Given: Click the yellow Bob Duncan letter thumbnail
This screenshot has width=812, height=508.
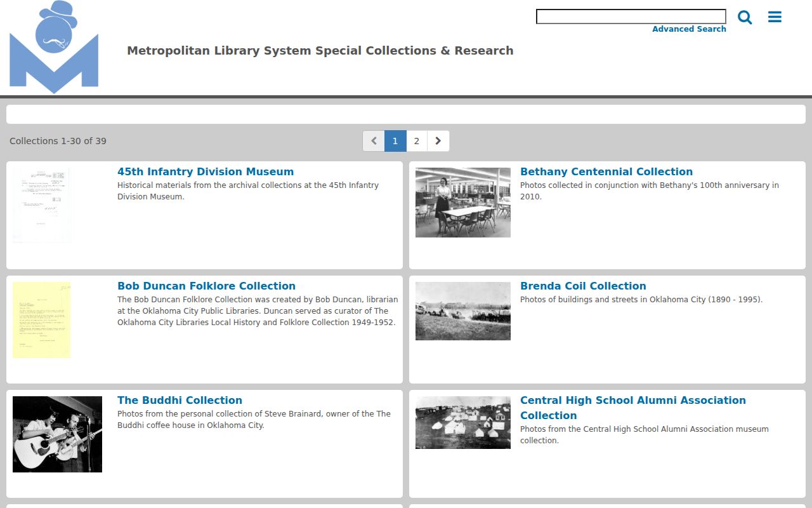Looking at the screenshot, I should tap(42, 320).
